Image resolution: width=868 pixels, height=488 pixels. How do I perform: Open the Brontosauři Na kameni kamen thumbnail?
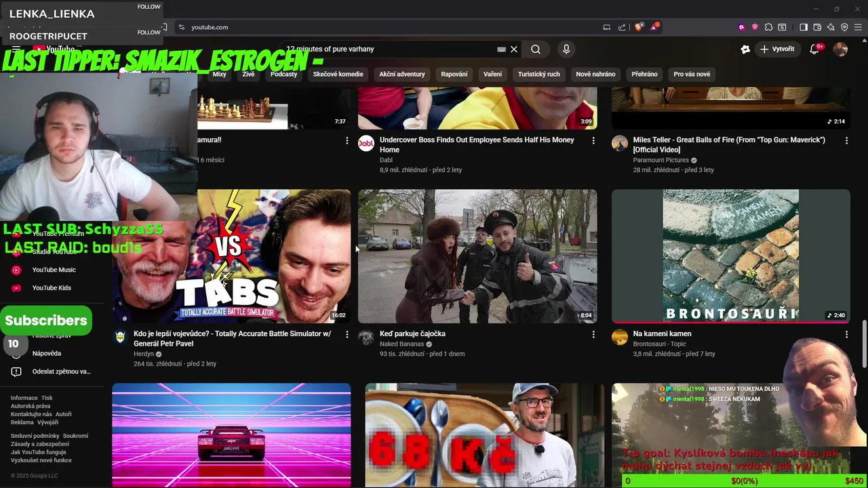pyautogui.click(x=731, y=256)
